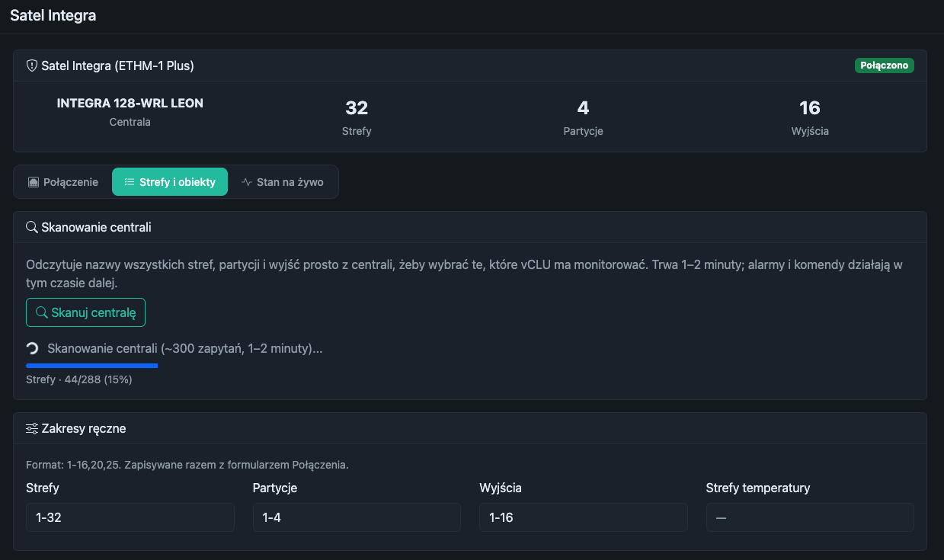Click the Skanowanie centrali (~300 zapytań) status text
Image resolution: width=944 pixels, height=560 pixels.
click(185, 349)
